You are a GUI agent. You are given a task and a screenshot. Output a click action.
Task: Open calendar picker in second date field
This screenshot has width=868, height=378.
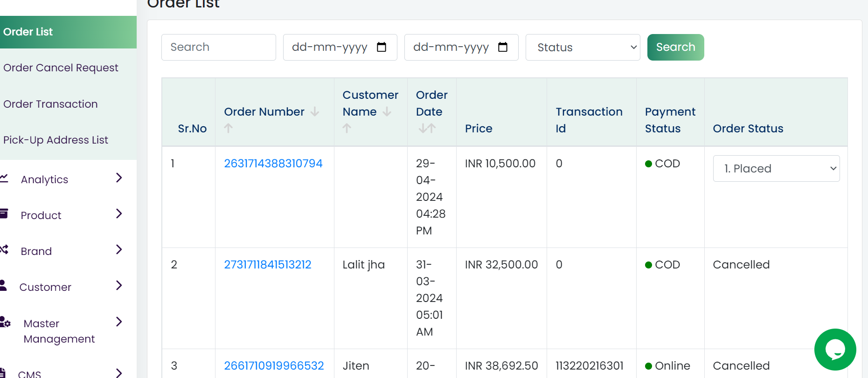pyautogui.click(x=503, y=47)
